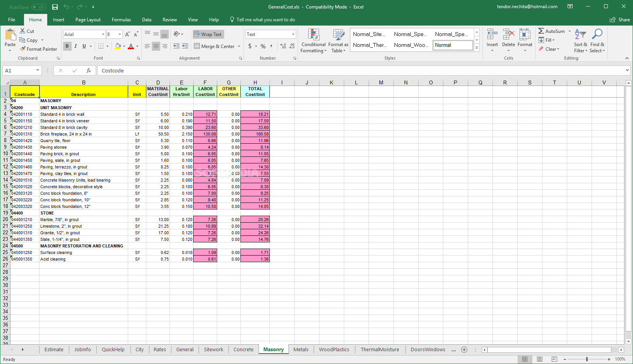Open Format as Table gallery

click(x=338, y=41)
